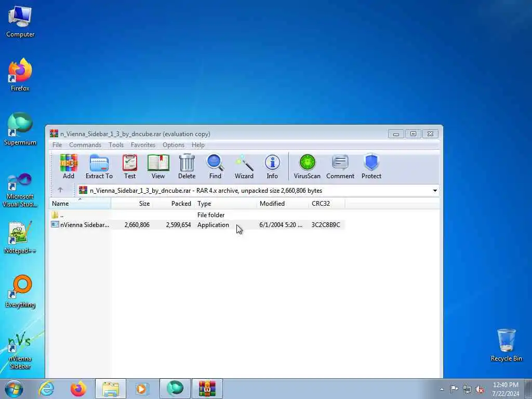Click the network tray icon

[x=467, y=389]
